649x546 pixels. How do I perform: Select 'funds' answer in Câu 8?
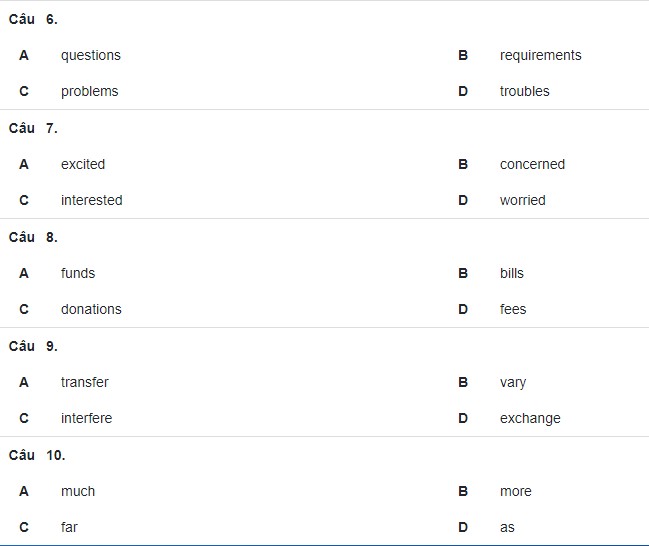[78, 273]
